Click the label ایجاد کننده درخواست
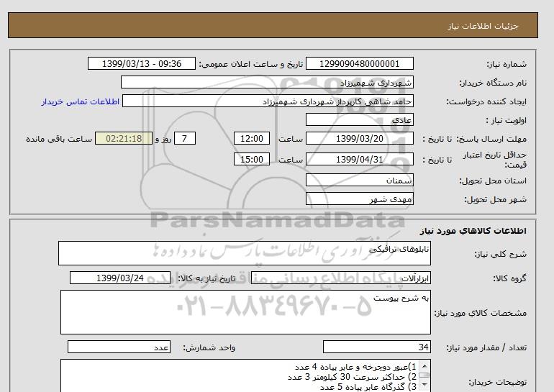This screenshot has width=554, height=392. click(x=486, y=101)
